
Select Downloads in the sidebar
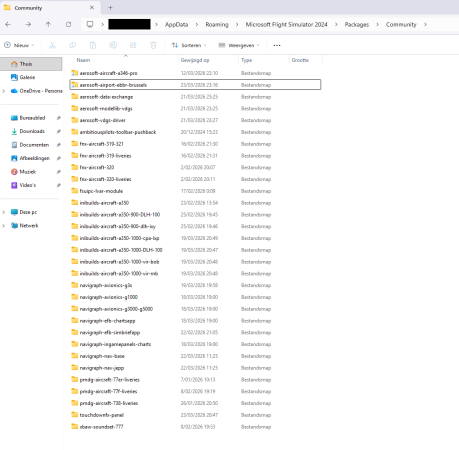(x=32, y=131)
